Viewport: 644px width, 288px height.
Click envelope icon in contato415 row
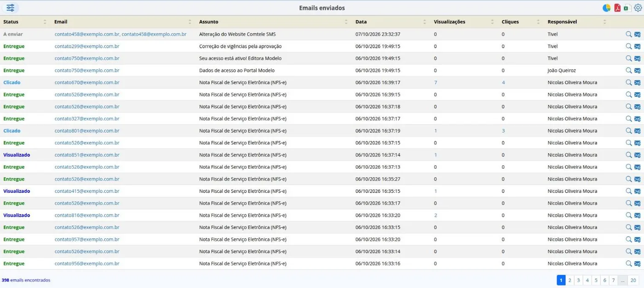(638, 191)
